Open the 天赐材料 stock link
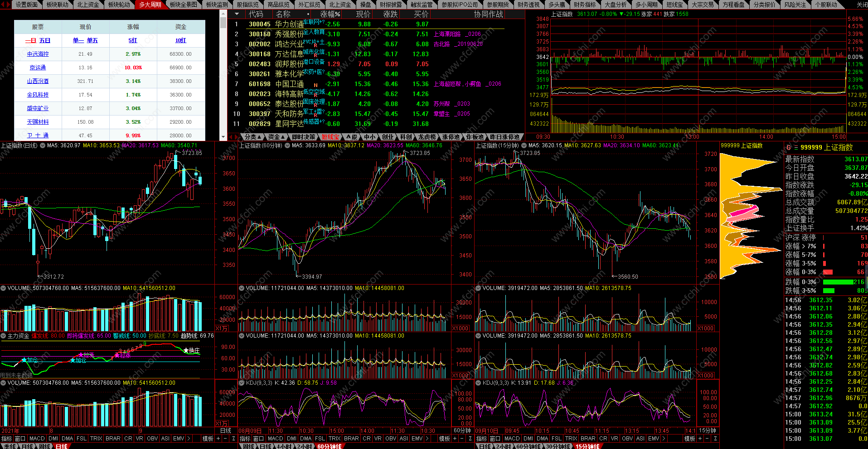868x449 pixels. point(38,122)
